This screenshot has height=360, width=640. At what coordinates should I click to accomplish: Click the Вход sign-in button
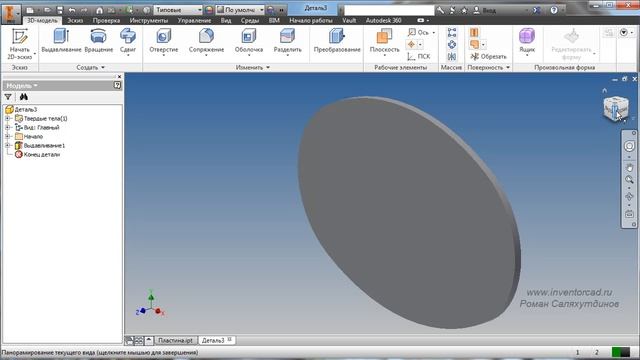click(484, 10)
